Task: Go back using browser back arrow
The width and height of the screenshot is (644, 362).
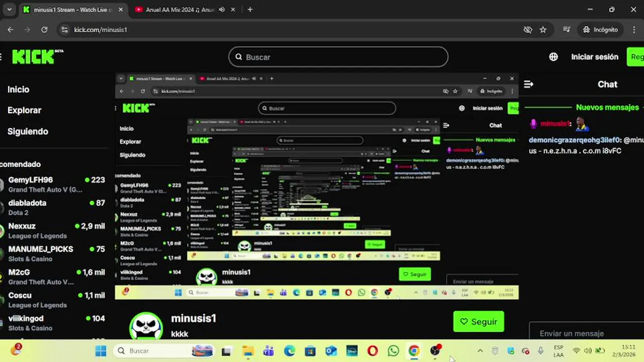Action: click(x=11, y=30)
